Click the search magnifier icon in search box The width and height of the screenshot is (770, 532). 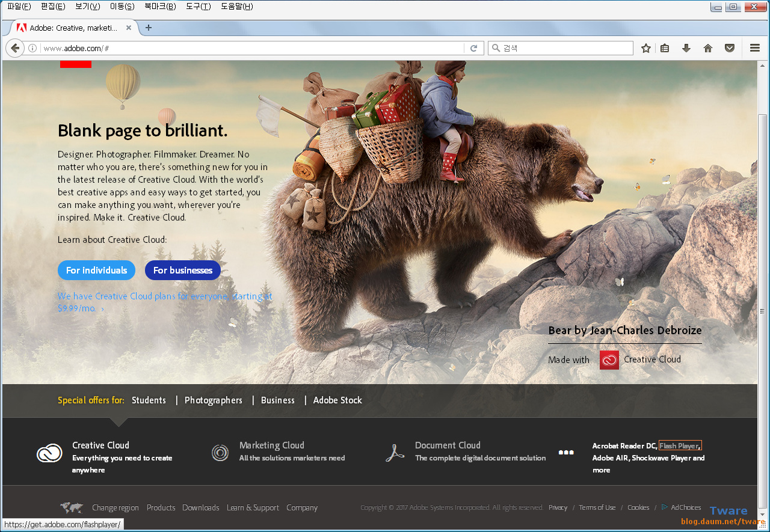pos(496,48)
